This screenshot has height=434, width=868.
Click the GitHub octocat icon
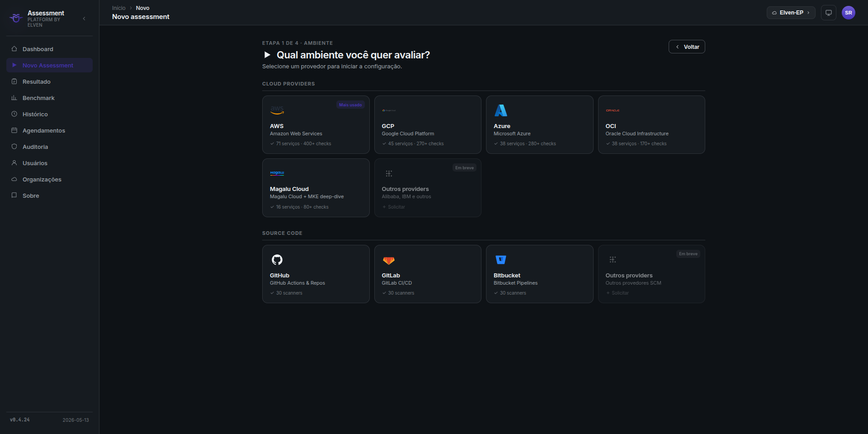pos(277,260)
